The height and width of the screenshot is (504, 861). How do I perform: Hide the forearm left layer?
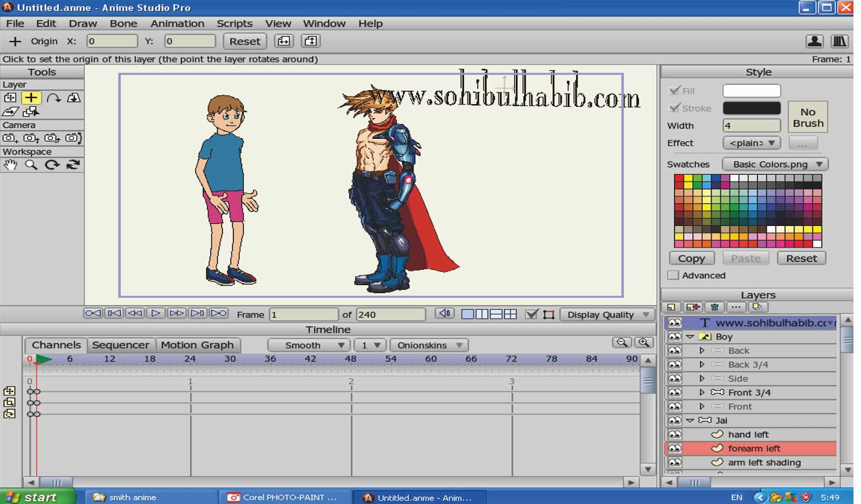(674, 449)
